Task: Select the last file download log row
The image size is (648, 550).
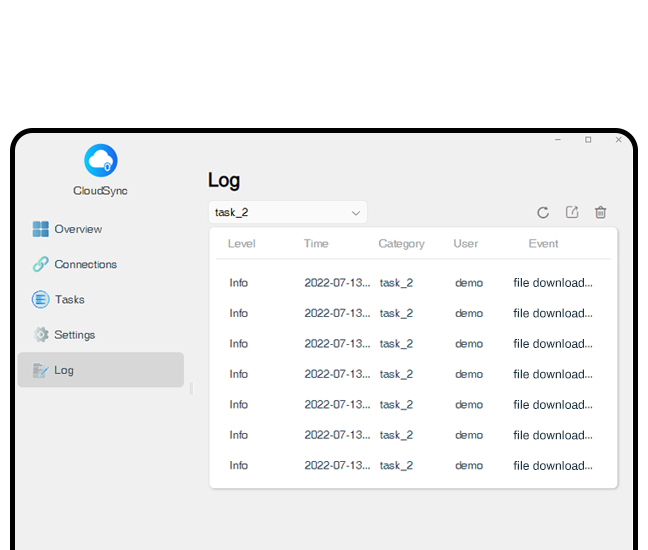Action: [412, 465]
